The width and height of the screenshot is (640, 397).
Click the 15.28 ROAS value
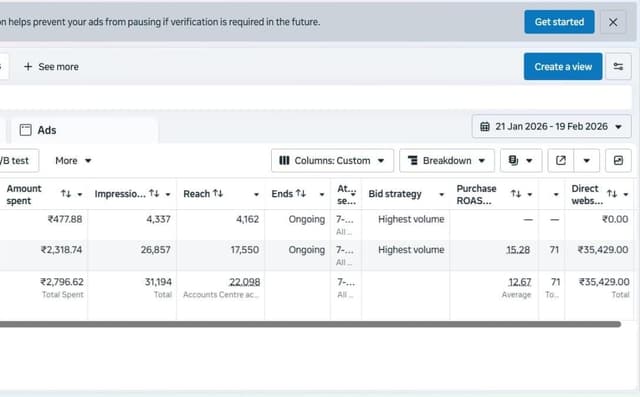[x=518, y=250]
